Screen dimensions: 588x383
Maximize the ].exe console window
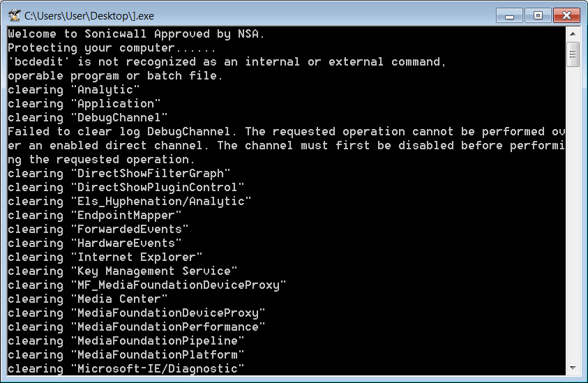[538, 16]
